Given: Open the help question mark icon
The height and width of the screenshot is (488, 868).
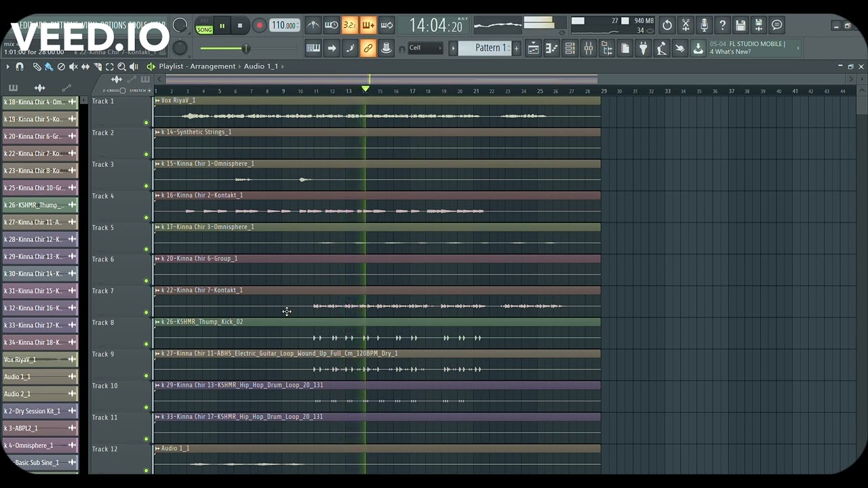Looking at the screenshot, I should 722,26.
